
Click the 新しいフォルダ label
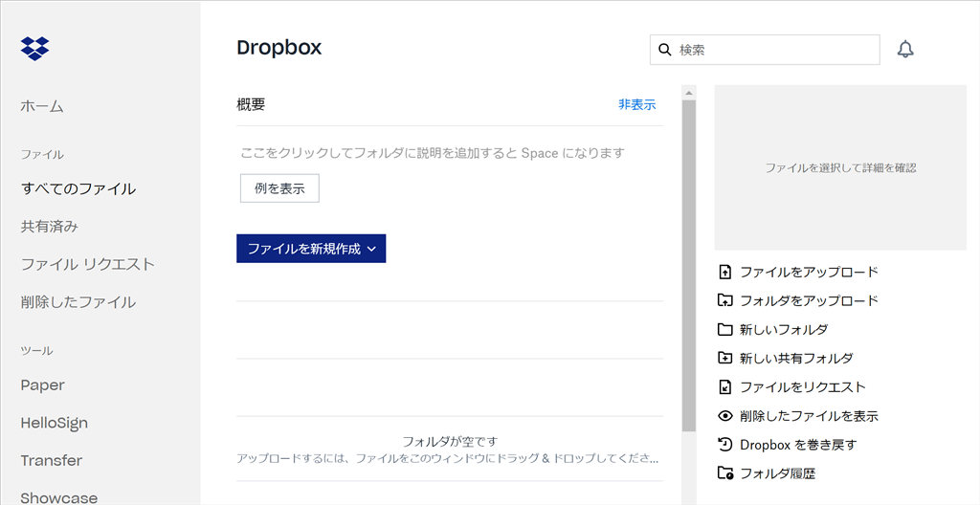784,329
